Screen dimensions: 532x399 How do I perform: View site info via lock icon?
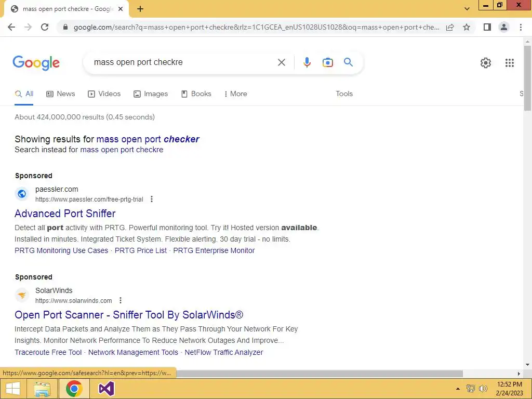pos(65,27)
